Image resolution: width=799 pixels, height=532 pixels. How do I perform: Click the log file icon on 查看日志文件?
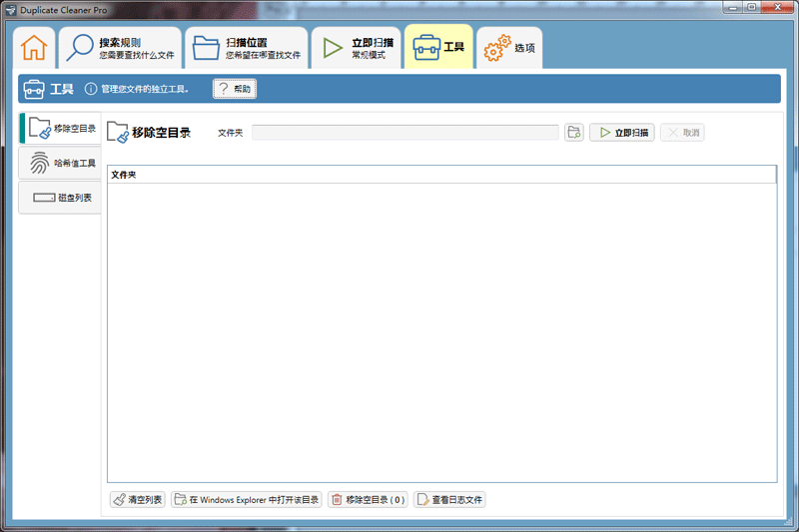(422, 500)
